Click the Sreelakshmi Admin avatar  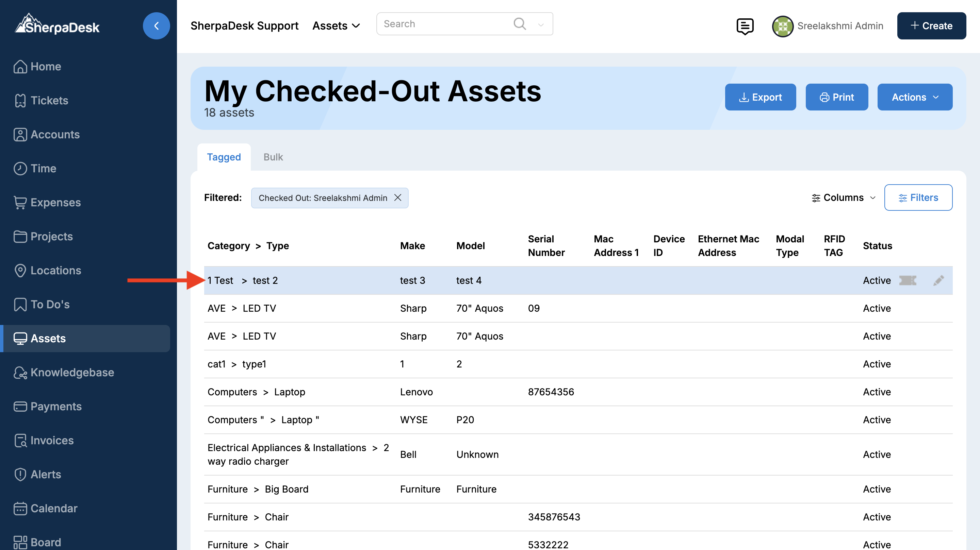[x=782, y=26]
